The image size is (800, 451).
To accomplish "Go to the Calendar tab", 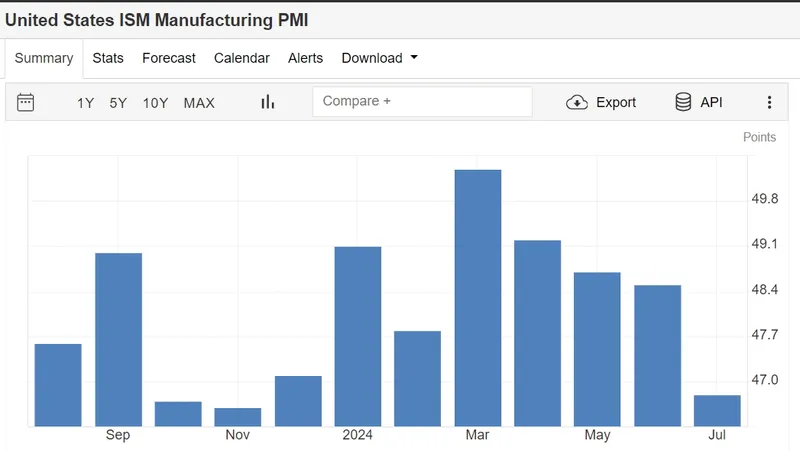I will click(242, 58).
